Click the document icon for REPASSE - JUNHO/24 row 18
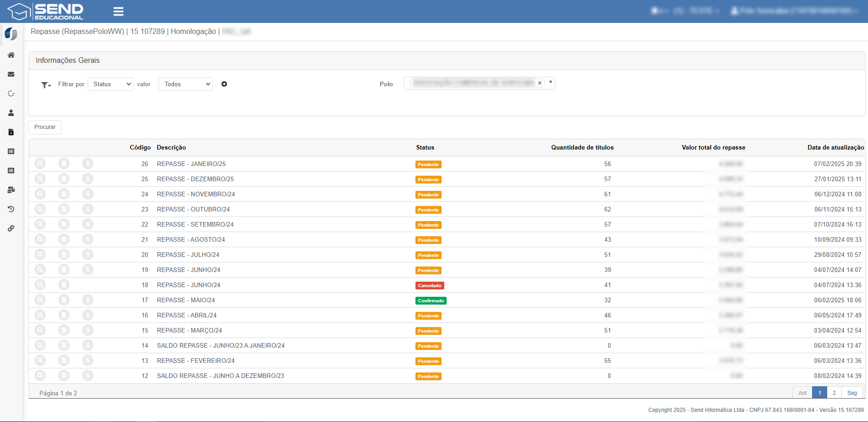 tap(64, 285)
